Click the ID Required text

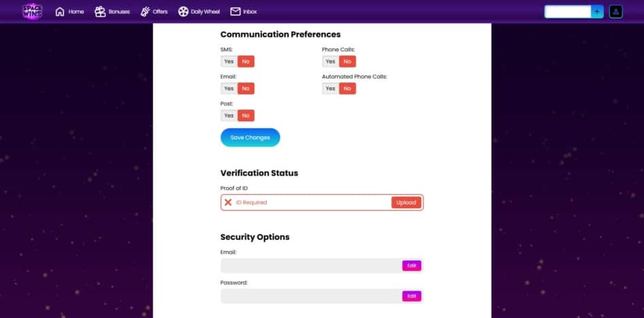[251, 202]
